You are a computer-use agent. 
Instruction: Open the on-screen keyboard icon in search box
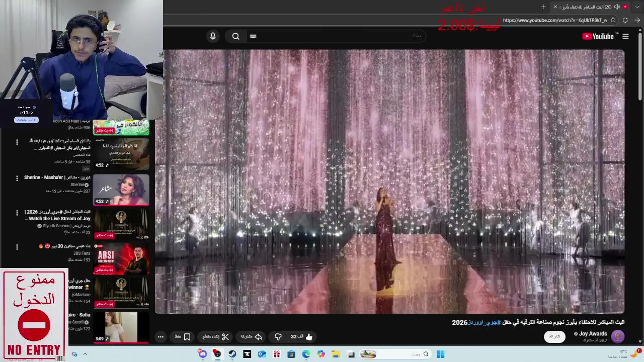(x=253, y=36)
